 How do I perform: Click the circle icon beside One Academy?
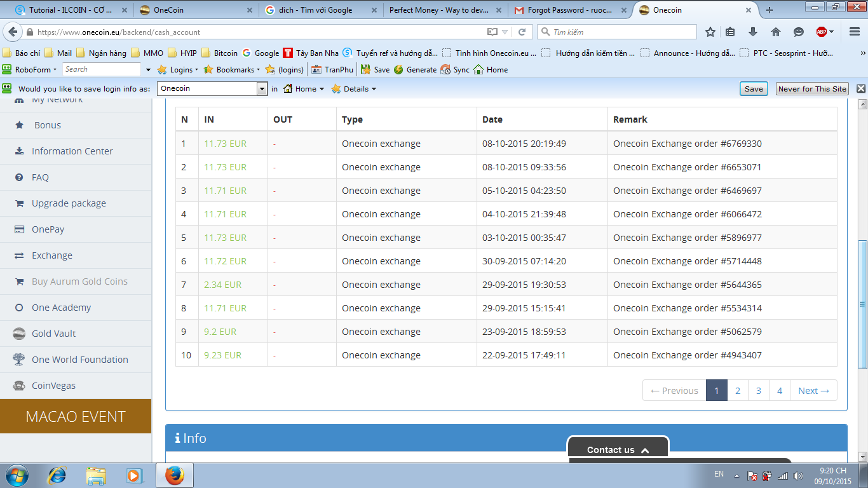pos(19,308)
